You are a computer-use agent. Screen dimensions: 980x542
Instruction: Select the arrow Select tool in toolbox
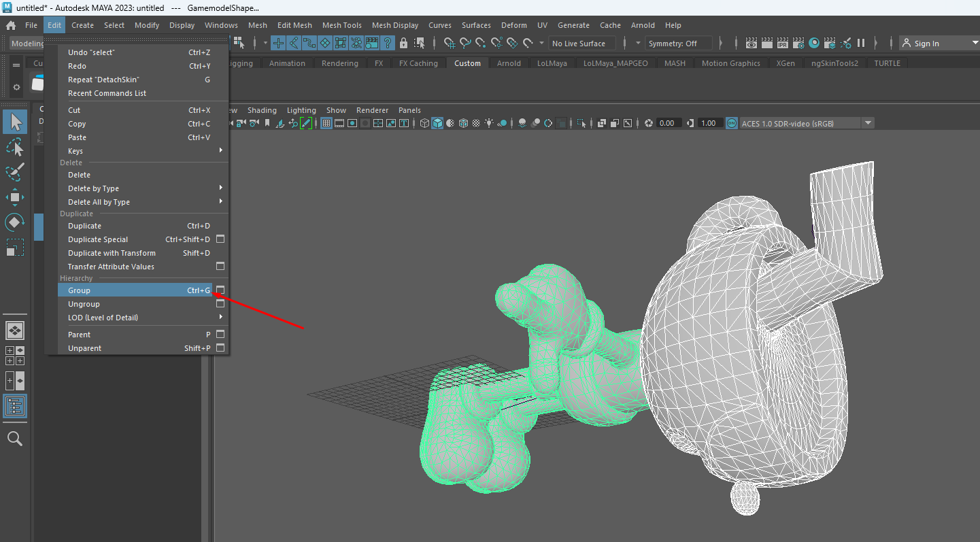(15, 122)
